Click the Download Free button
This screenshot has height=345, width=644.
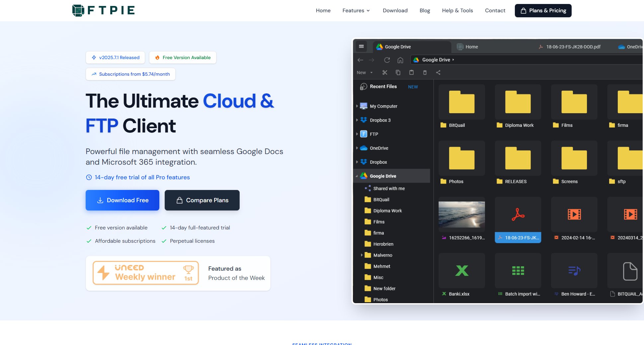point(122,200)
